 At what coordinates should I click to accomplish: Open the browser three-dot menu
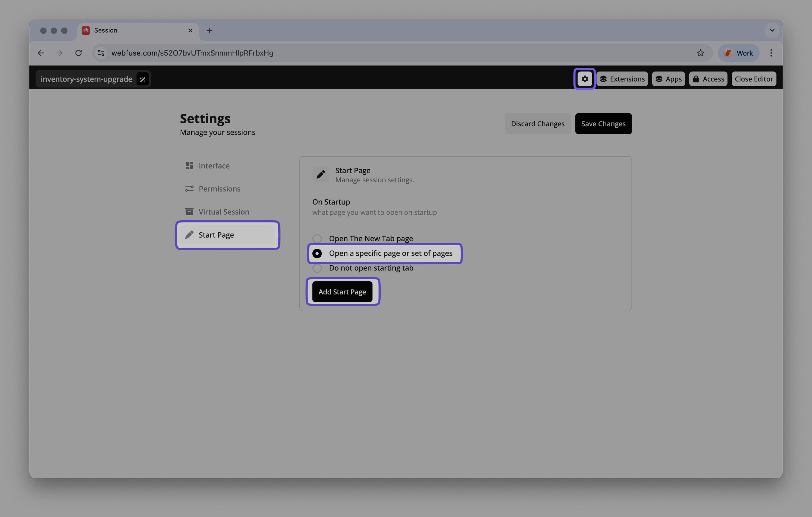[x=771, y=53]
